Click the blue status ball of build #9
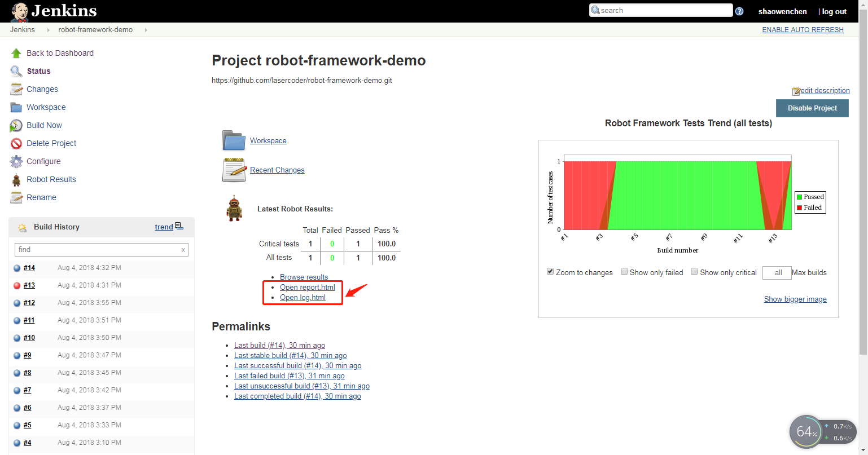 click(17, 355)
